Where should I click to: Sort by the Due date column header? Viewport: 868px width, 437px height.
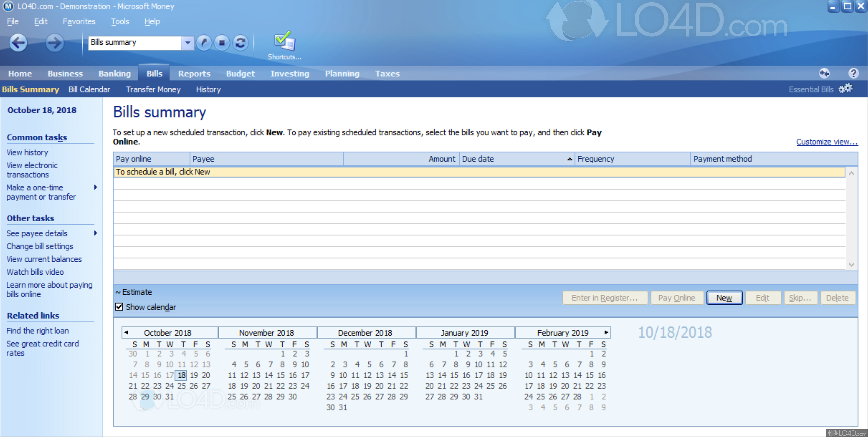tap(478, 159)
